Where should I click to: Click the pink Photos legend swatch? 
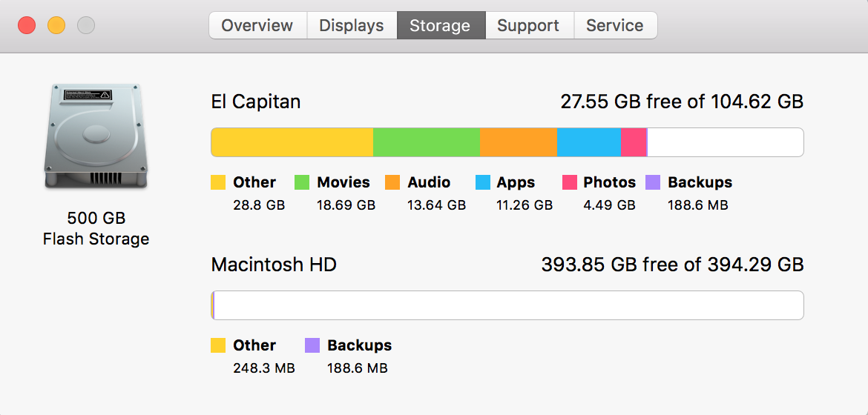point(571,182)
